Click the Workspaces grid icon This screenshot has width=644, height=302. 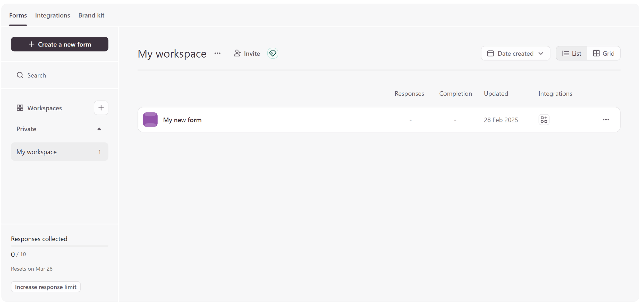(20, 108)
